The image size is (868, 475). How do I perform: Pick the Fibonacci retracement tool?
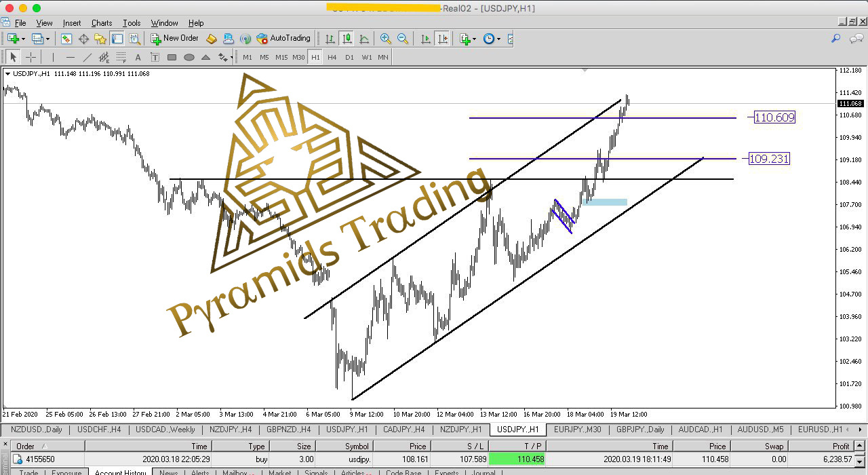[x=121, y=58]
